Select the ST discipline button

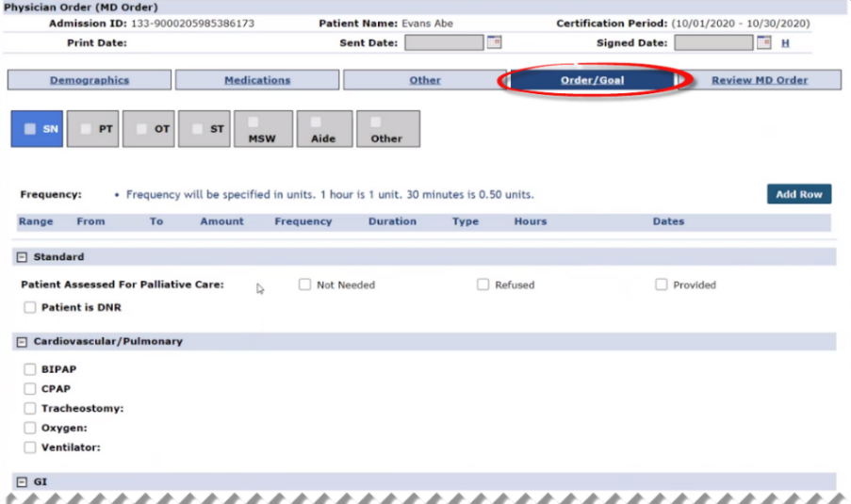click(x=205, y=129)
